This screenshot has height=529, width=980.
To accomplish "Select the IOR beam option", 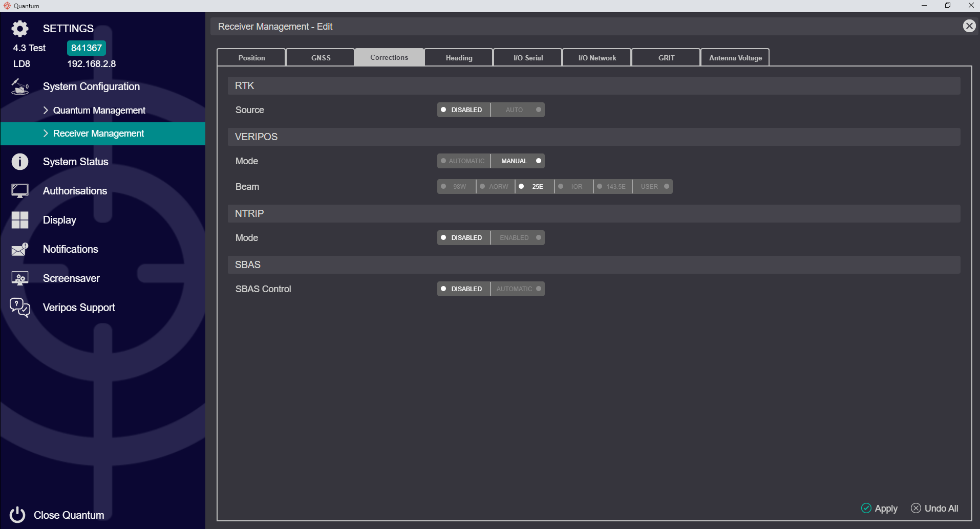I will pyautogui.click(x=573, y=186).
